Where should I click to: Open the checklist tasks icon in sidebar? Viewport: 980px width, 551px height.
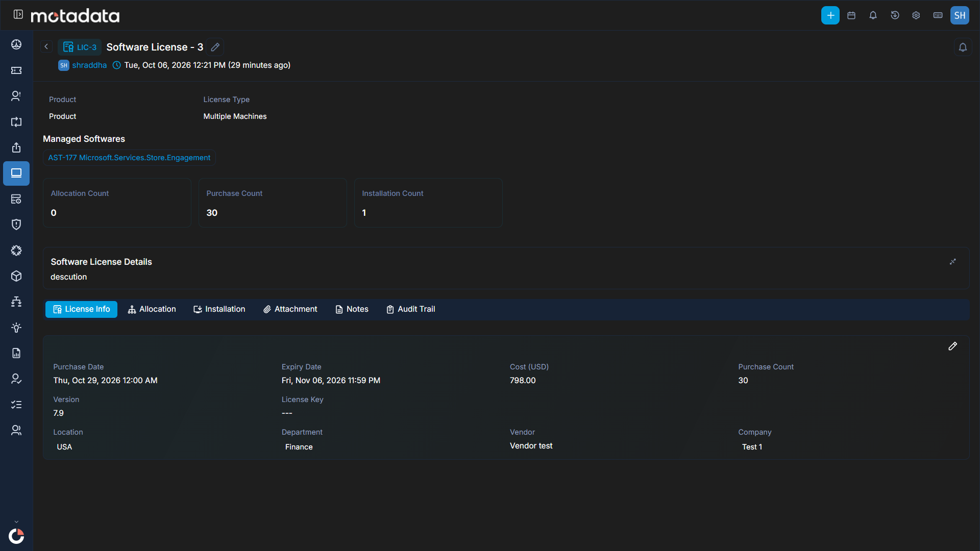point(16,405)
